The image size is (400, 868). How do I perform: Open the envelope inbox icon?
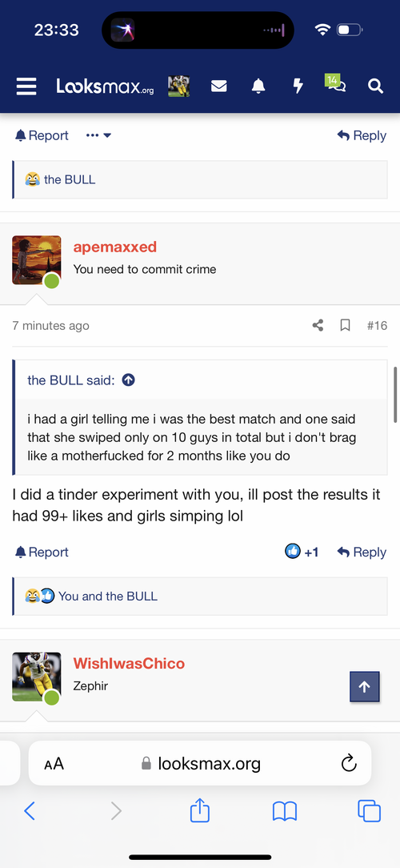pyautogui.click(x=219, y=86)
